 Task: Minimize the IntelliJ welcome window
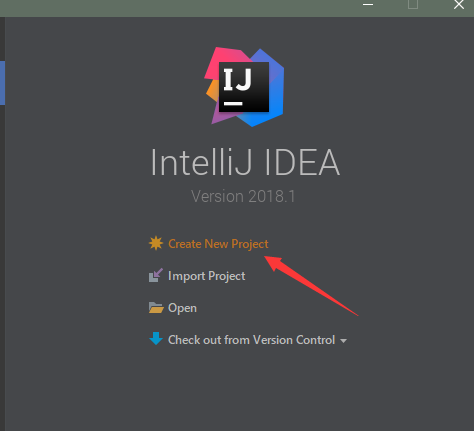(x=368, y=5)
